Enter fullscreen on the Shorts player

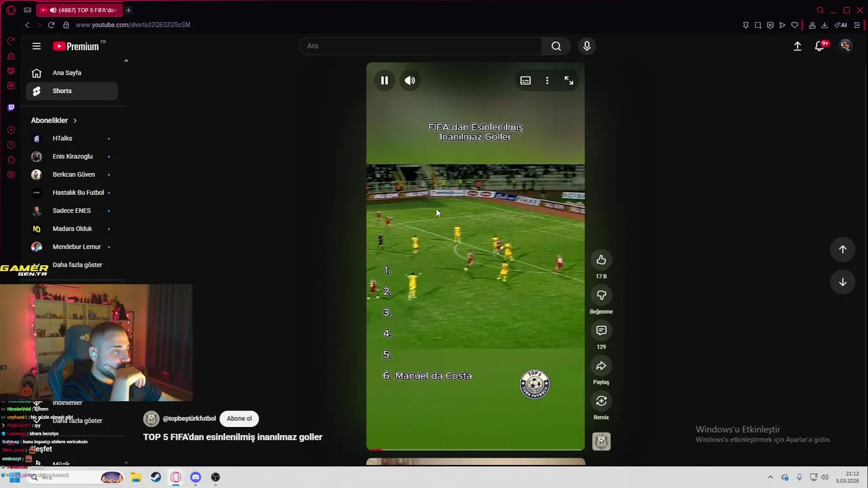click(x=569, y=81)
